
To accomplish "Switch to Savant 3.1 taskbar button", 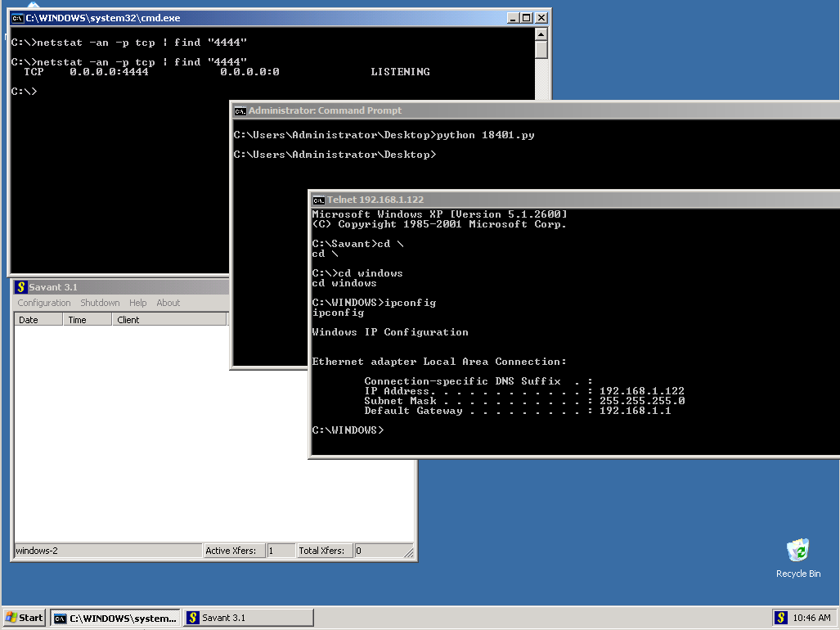I will pyautogui.click(x=249, y=618).
